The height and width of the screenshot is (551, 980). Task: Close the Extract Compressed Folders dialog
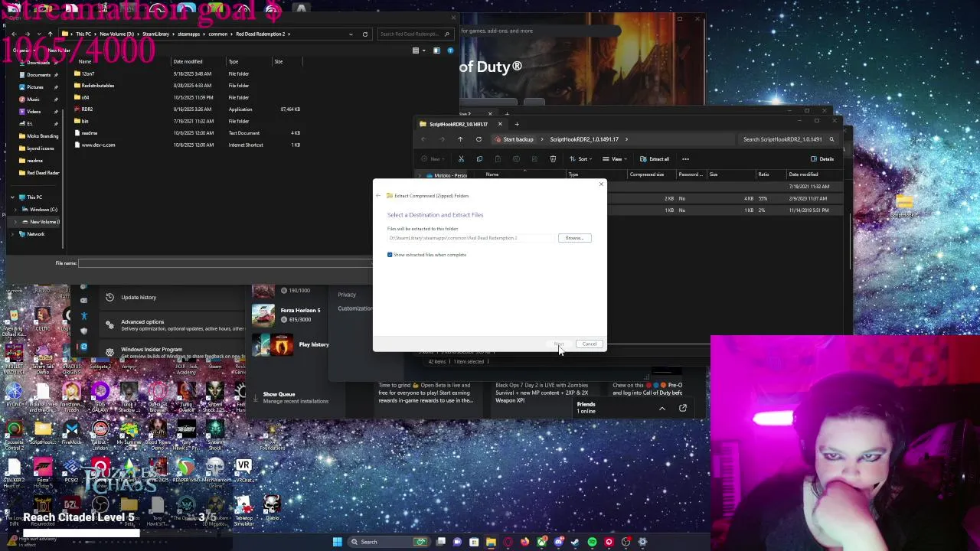click(601, 184)
